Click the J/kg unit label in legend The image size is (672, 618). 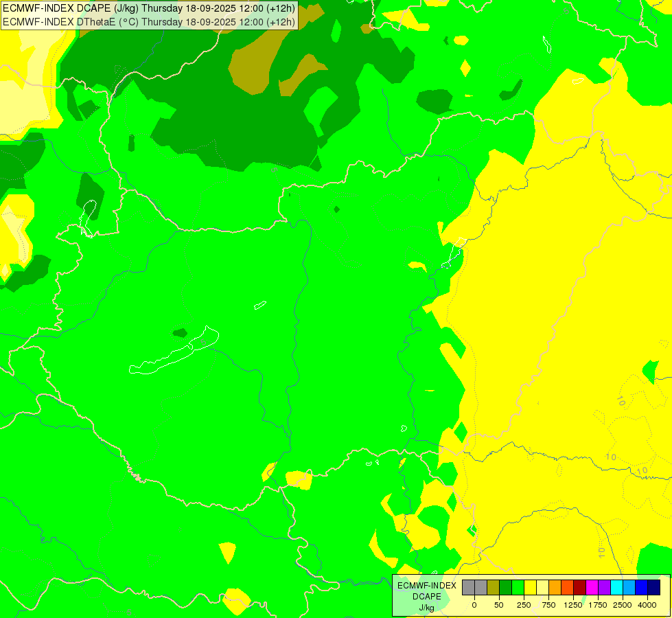pyautogui.click(x=426, y=608)
